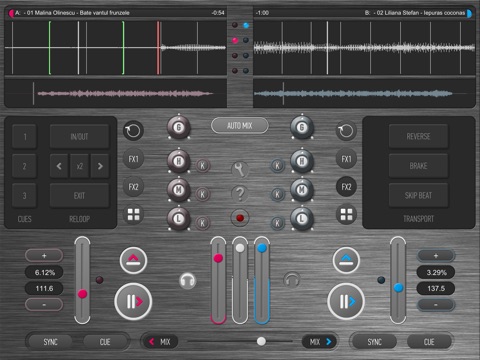Decrease deck B pitch with minus button
Image resolution: width=480 pixels, height=360 pixels.
(436, 304)
